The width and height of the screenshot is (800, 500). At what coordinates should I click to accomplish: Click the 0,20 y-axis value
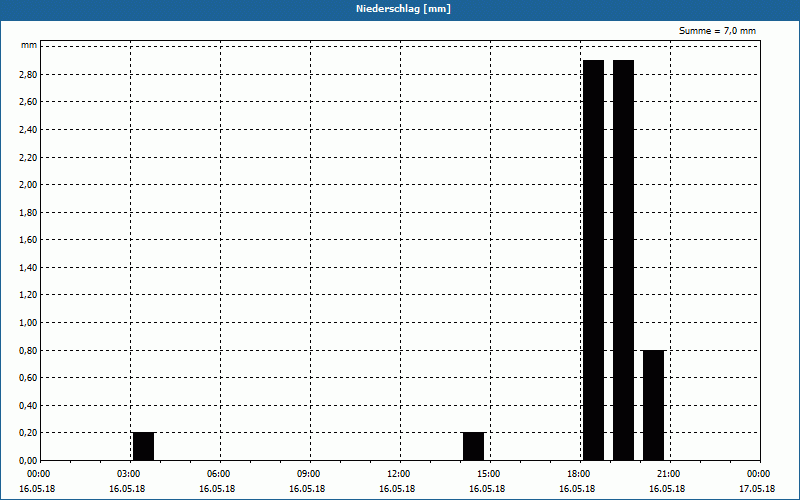[28, 433]
